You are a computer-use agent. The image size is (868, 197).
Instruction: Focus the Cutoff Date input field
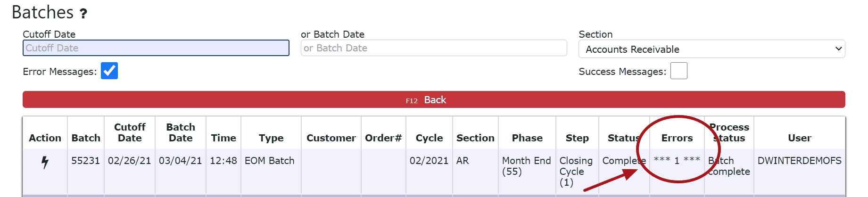(x=156, y=48)
